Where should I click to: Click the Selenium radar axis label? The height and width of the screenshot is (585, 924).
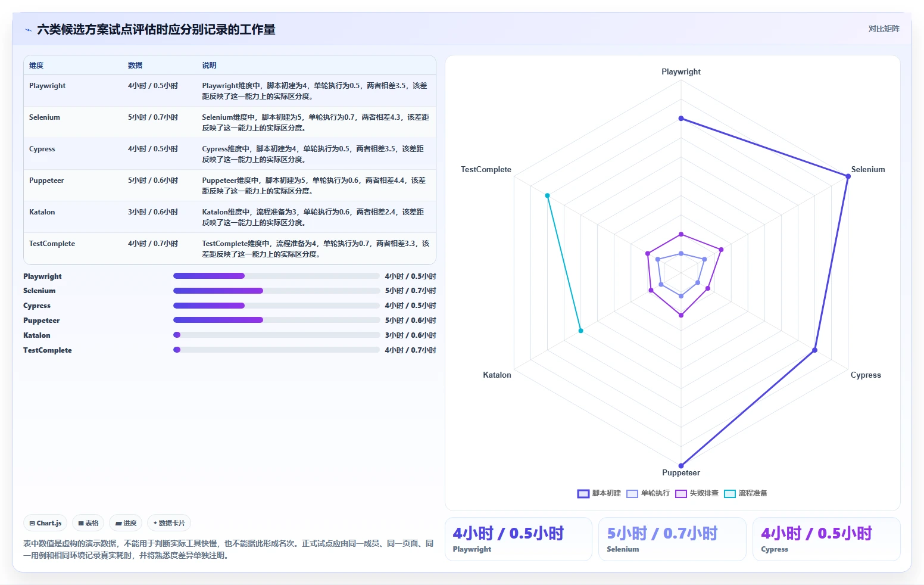click(x=868, y=169)
